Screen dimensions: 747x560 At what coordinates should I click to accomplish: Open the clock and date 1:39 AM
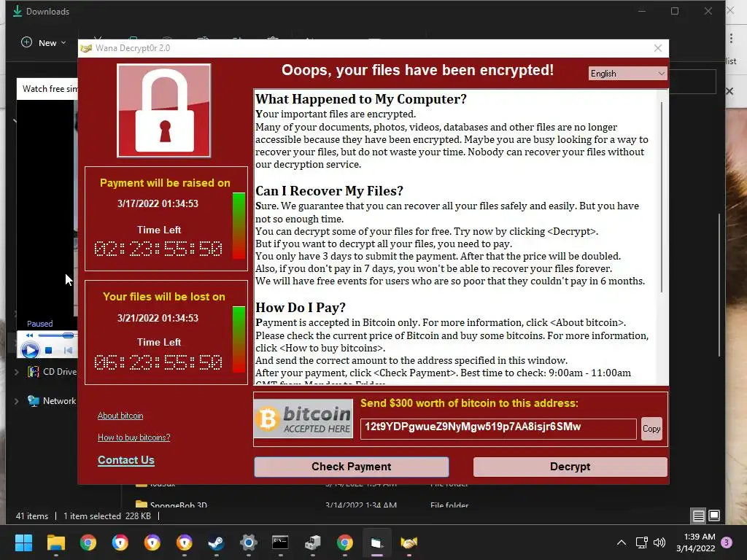point(695,542)
